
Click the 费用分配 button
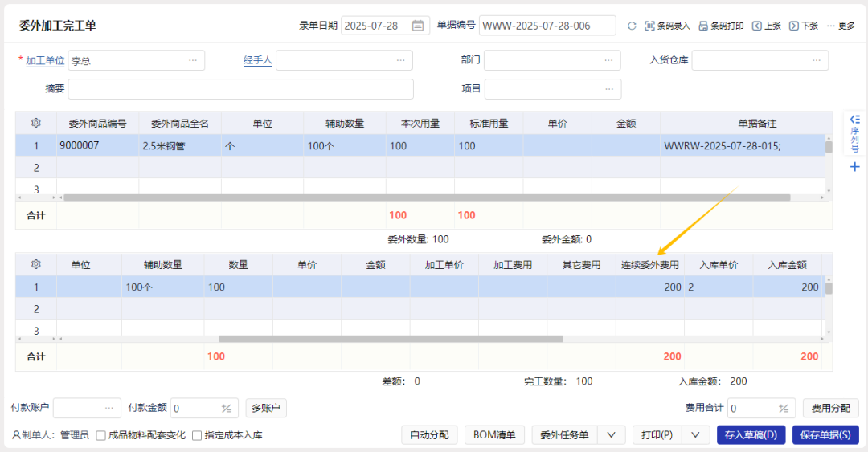[831, 409]
